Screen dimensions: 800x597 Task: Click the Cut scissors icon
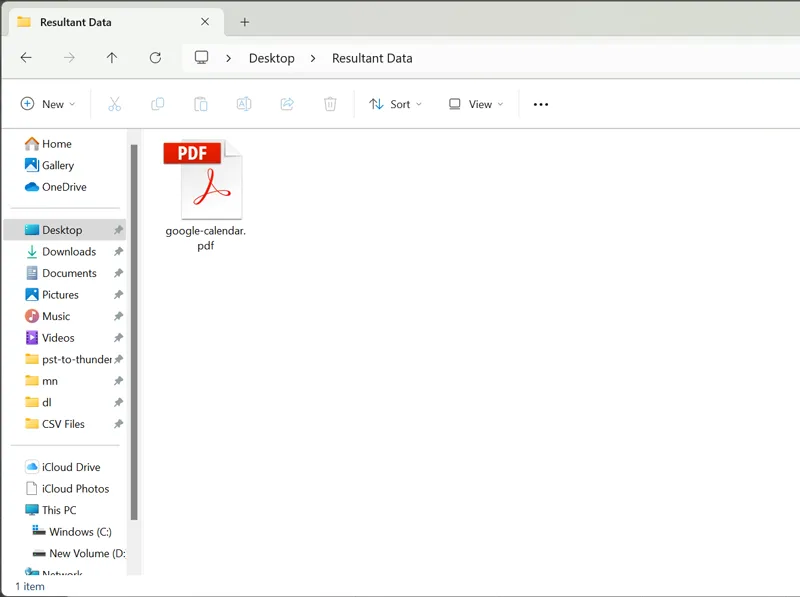point(114,104)
